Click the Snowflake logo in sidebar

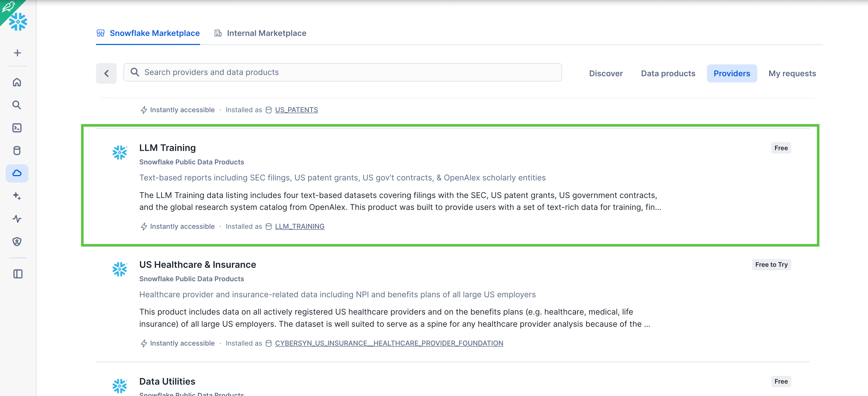click(18, 22)
